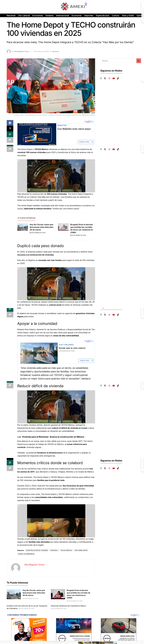144x644 pixels.
Task: Share article via black X share button
Action: pyautogui.click(x=10, y=128)
